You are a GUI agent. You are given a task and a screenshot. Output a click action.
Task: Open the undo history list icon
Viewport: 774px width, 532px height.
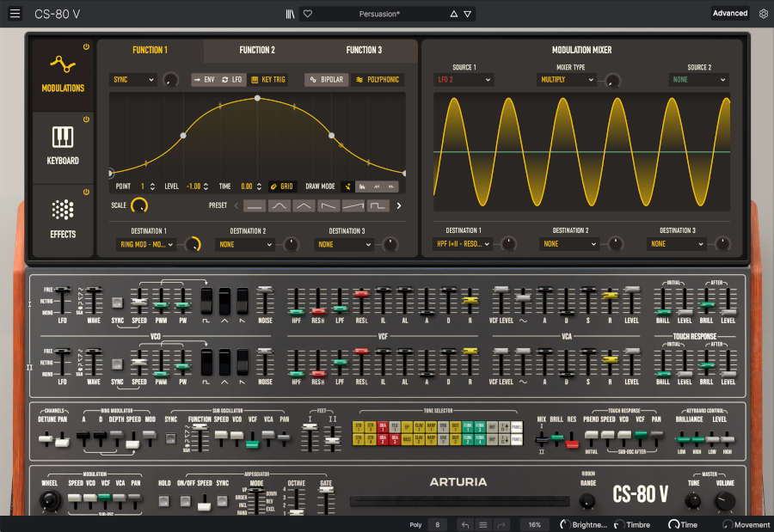coord(483,524)
